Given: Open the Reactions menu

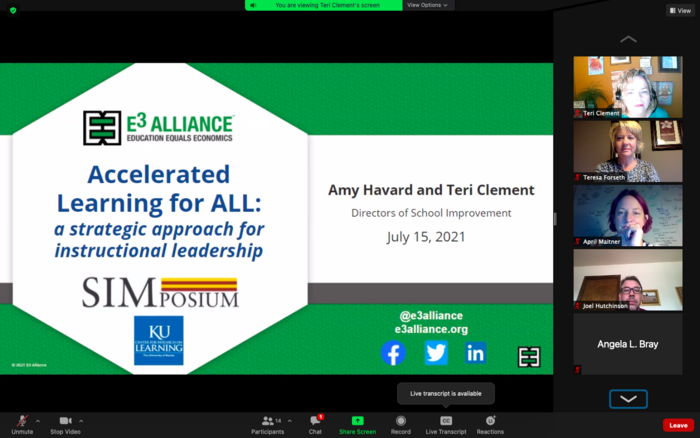Looking at the screenshot, I should (x=490, y=423).
